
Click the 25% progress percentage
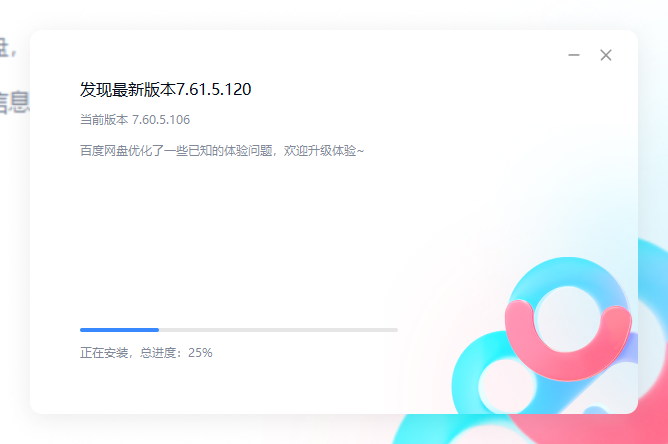click(x=200, y=353)
